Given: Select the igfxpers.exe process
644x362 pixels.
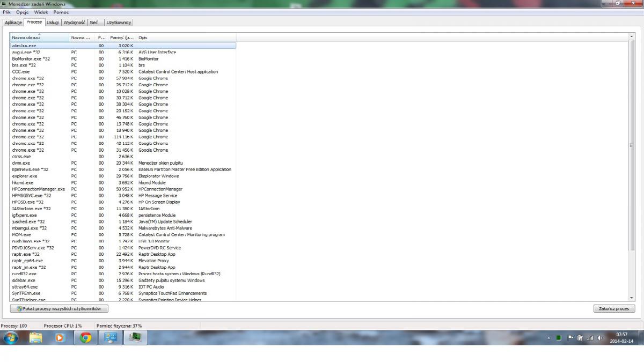Looking at the screenshot, I should point(123,215).
